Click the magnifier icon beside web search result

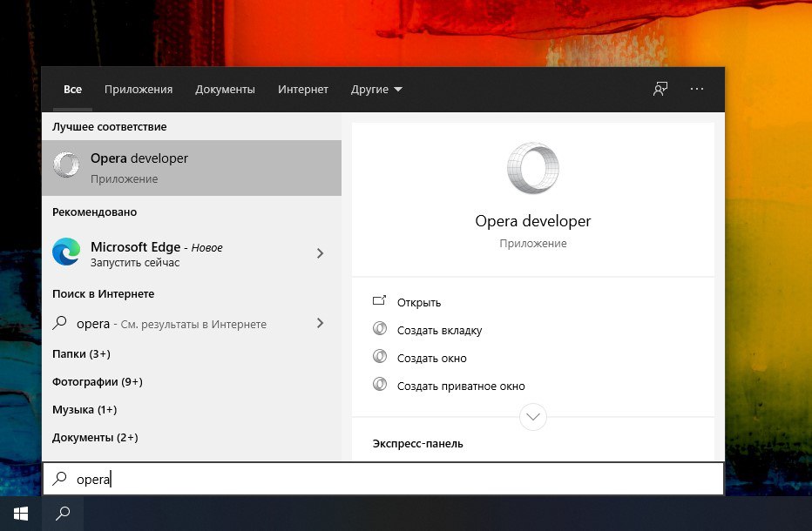59,323
